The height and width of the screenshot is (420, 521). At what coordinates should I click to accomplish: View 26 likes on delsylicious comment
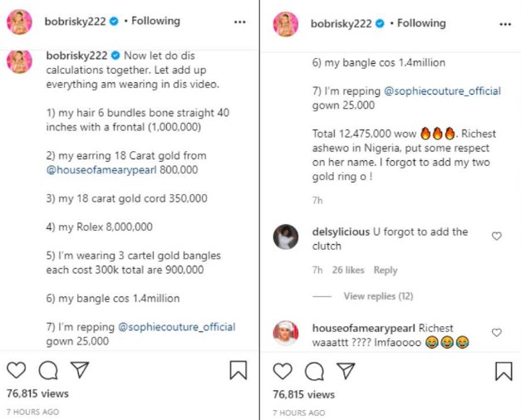(348, 271)
